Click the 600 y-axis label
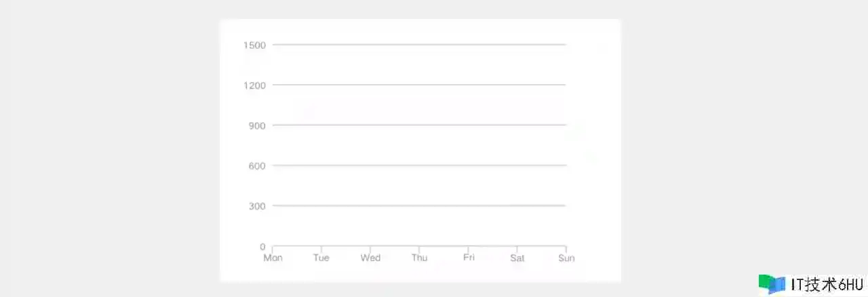Viewport: 868px width, 297px height. click(257, 165)
